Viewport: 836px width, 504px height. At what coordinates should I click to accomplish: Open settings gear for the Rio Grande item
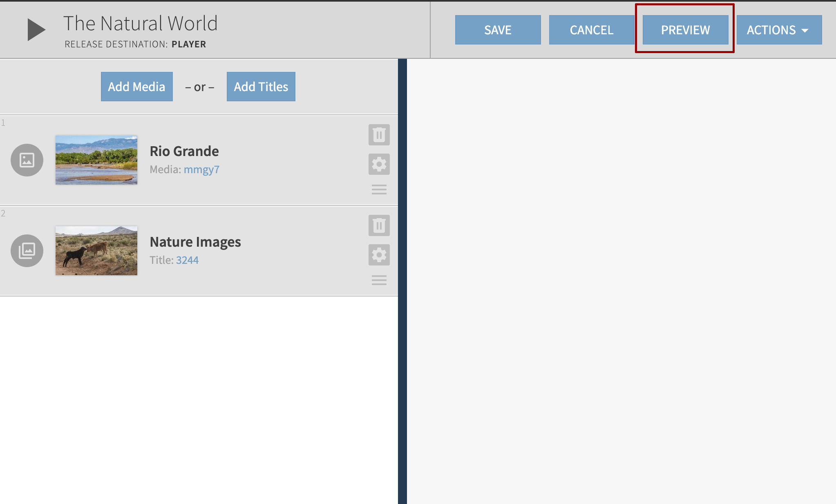point(378,163)
